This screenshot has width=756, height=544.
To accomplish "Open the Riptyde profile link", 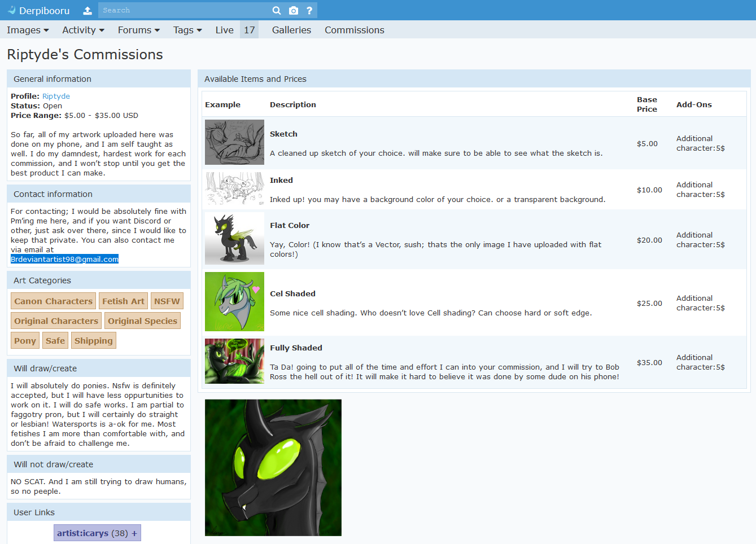I will [56, 96].
